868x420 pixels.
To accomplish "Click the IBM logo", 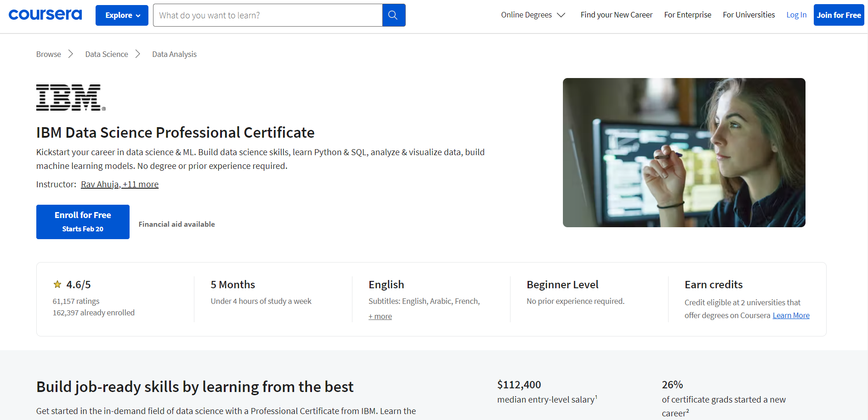I will point(71,97).
